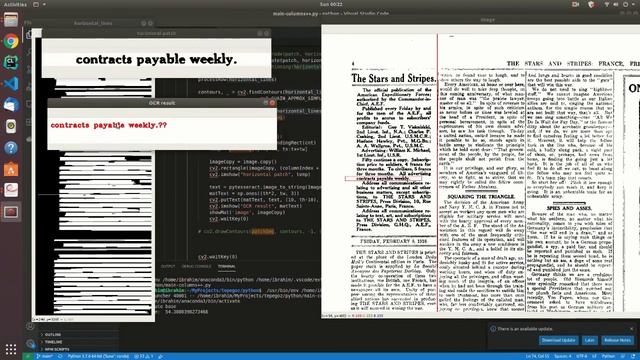This screenshot has height=360, width=640.
Task: Click the red highlighted line in newspaper image
Action: (383, 178)
